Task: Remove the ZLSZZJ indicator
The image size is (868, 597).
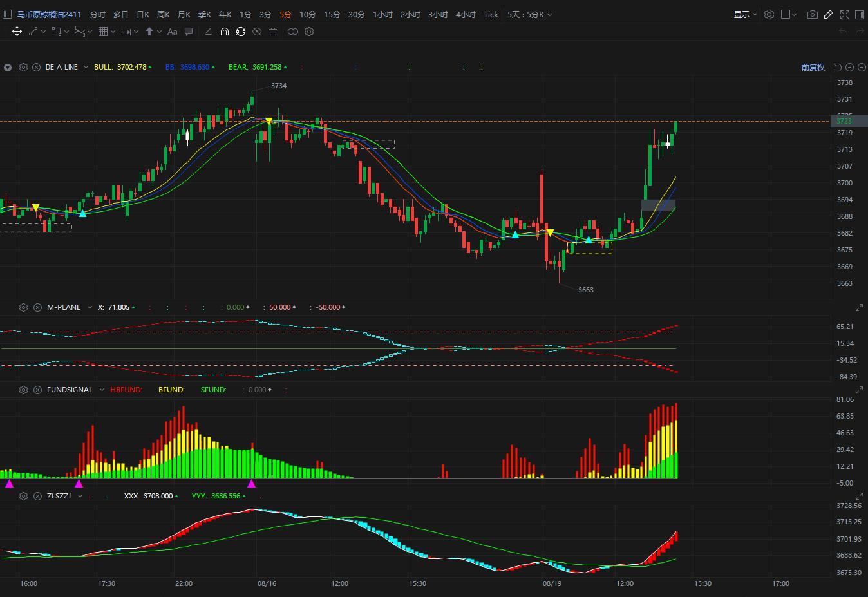Action: point(37,496)
